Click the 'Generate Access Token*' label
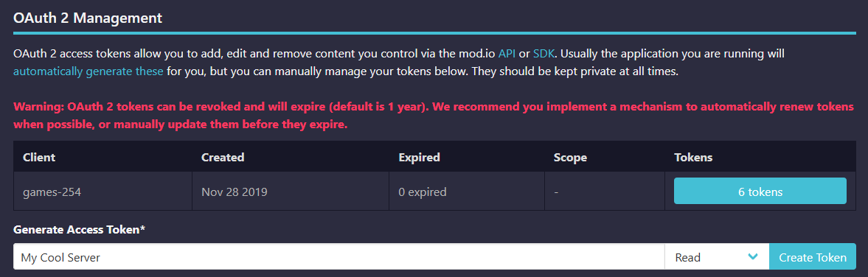868x277 pixels. pyautogui.click(x=79, y=229)
